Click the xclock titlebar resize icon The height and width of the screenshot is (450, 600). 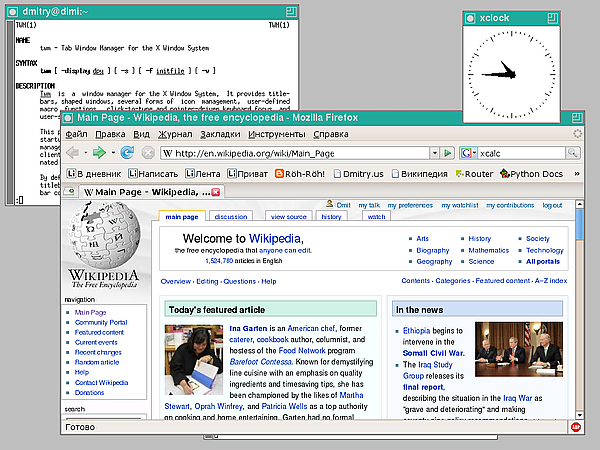click(552, 18)
